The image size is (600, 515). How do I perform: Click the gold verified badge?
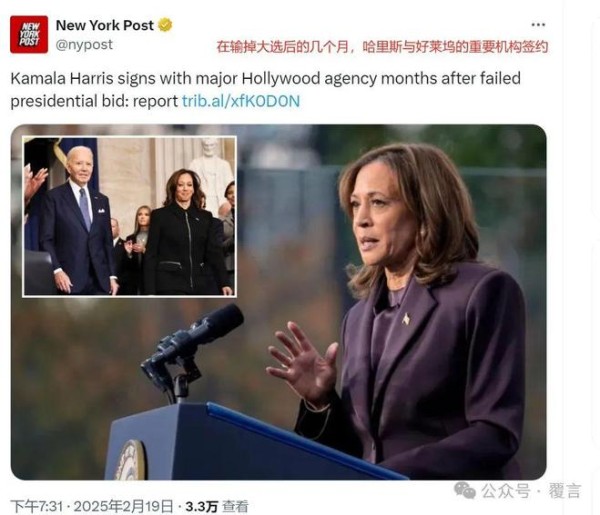[165, 25]
